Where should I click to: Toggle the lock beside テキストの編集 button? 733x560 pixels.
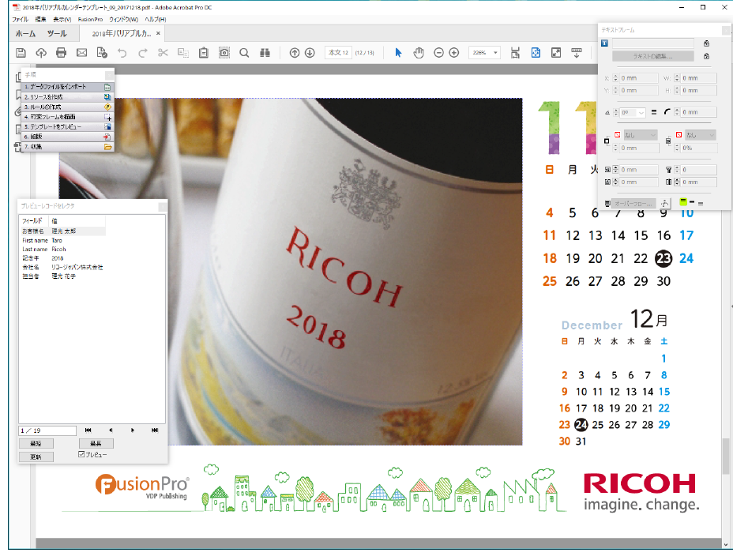point(705,57)
